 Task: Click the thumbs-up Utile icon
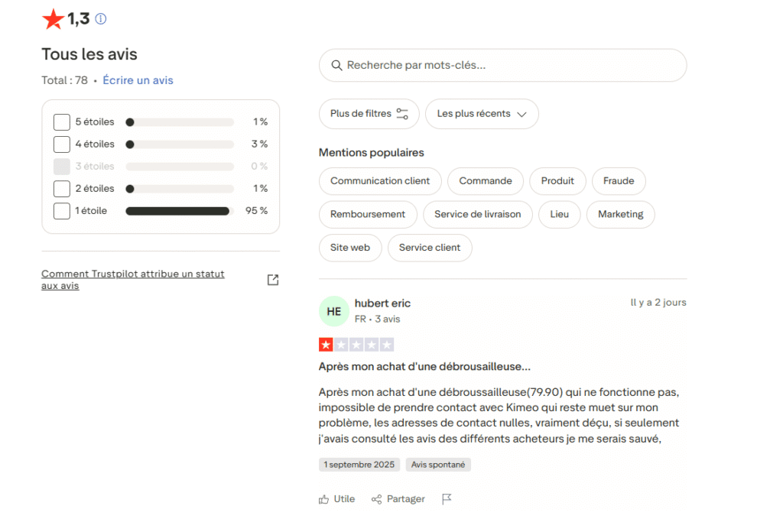[x=323, y=499]
